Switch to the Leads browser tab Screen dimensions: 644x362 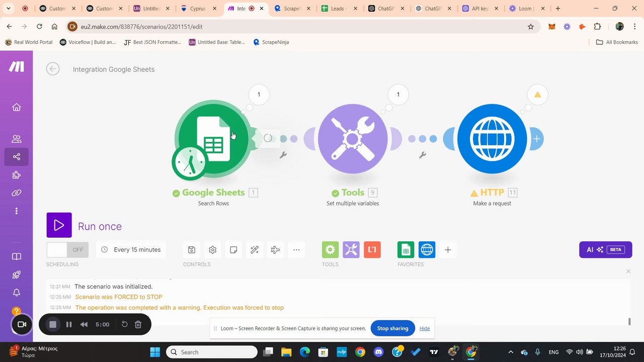coord(339,9)
